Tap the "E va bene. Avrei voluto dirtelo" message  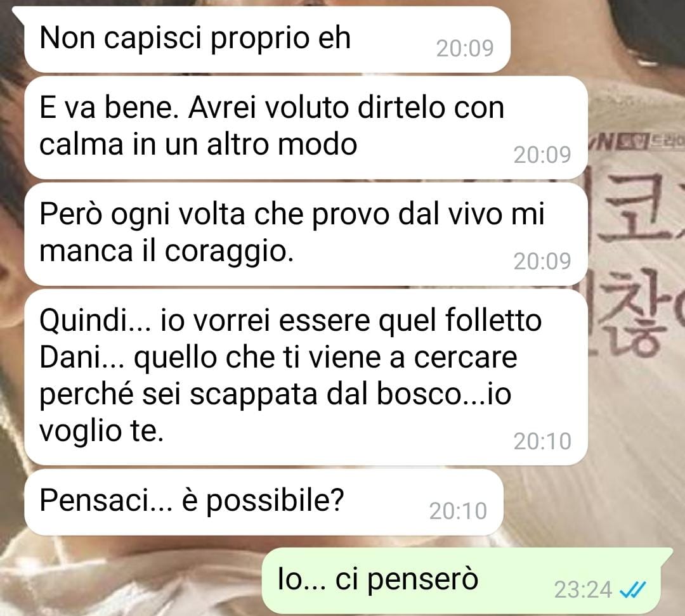pos(306,127)
